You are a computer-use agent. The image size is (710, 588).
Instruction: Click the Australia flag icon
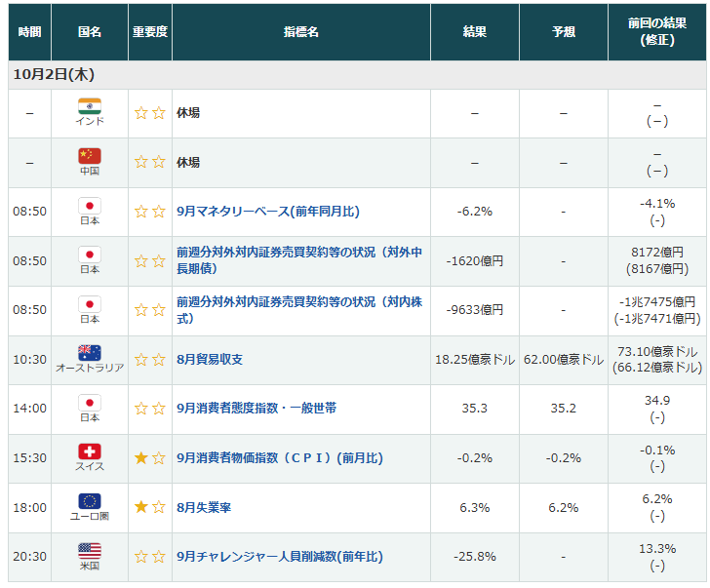pos(90,353)
